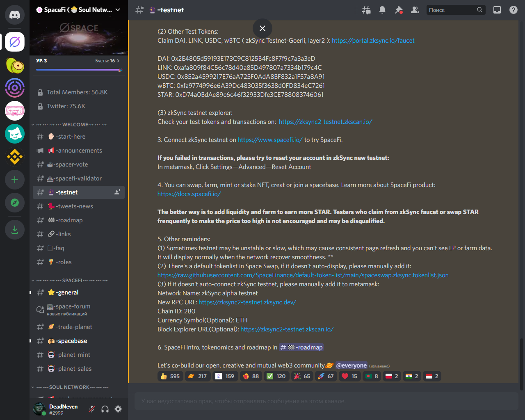Screen dimensions: 525x420
Task: Open faq channel
Action: pos(79,248)
